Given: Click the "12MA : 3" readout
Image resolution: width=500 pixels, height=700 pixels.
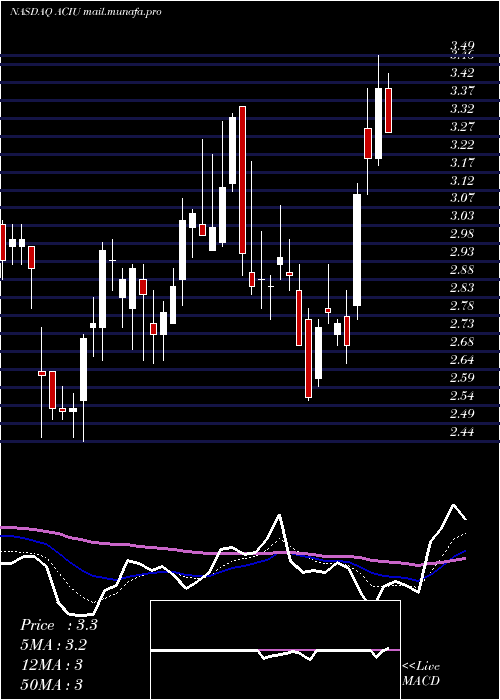Looking at the screenshot, I should 52,665.
